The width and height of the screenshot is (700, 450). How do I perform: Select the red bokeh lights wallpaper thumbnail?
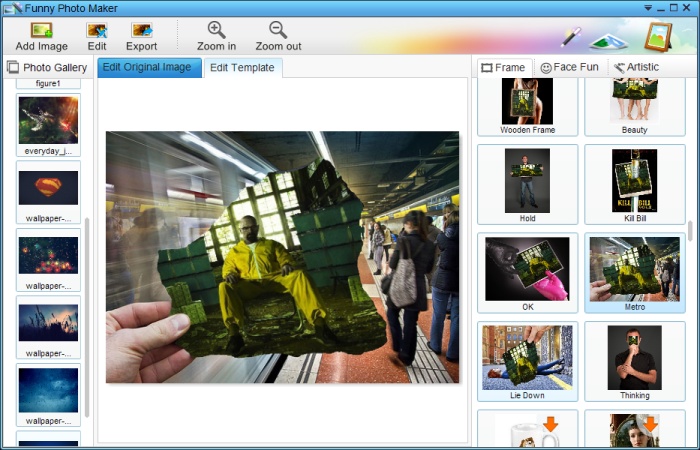48,260
